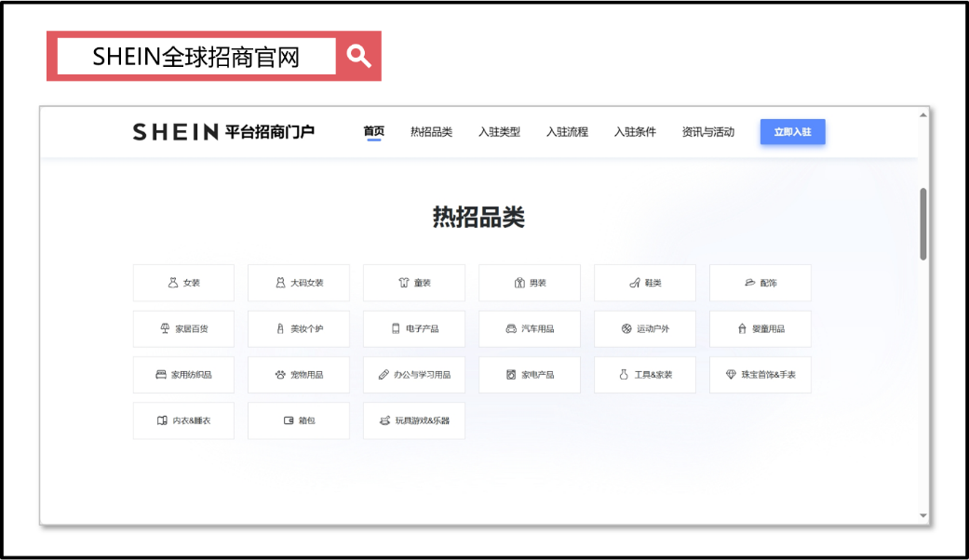Open the 入驻流程 nav item
This screenshot has width=969, height=560.
(x=567, y=131)
